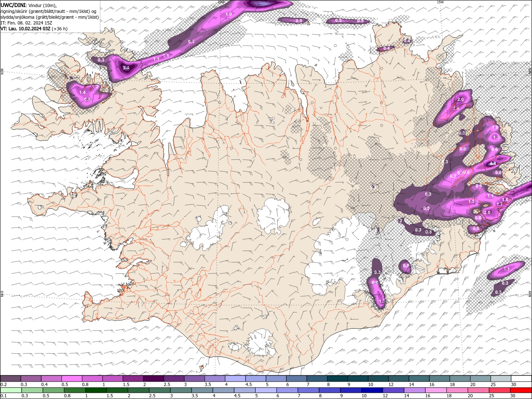Click the '1.7' snowfall value on the map

500,204
